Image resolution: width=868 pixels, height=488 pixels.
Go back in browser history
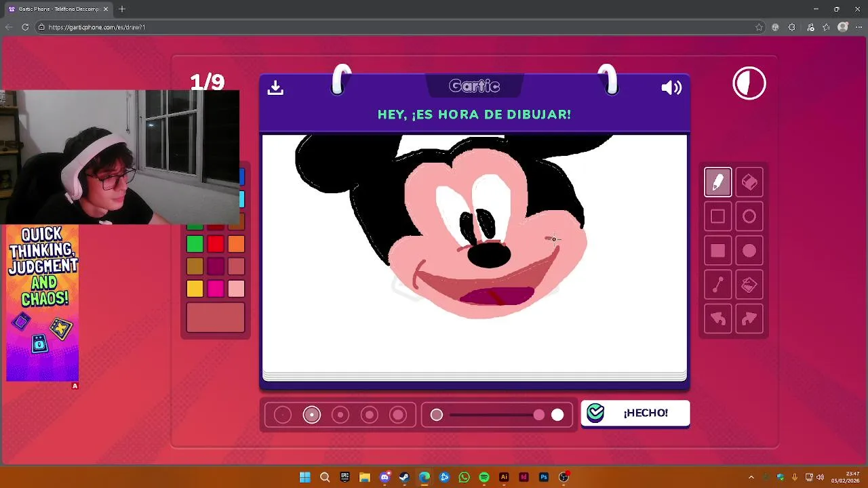coord(9,27)
